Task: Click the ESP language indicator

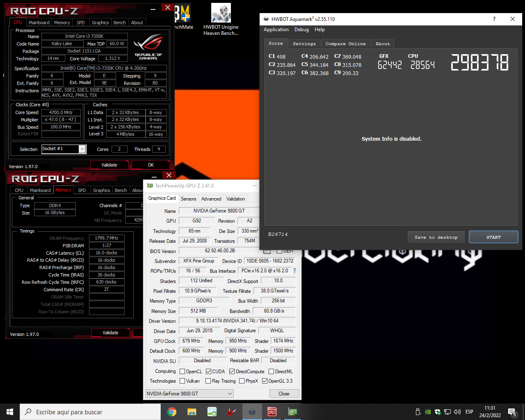Action: tap(469, 412)
